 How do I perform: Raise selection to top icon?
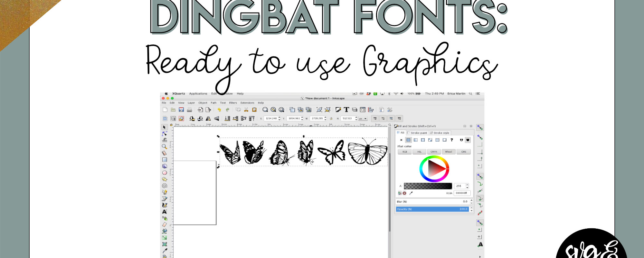252,118
